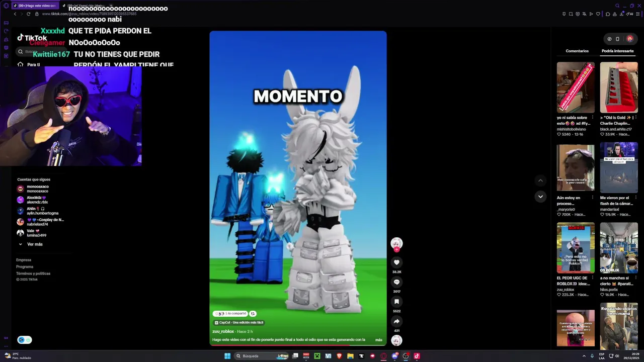Image resolution: width=644 pixels, height=362 pixels.
Task: Click the TikTok logo
Action: pyautogui.click(x=32, y=38)
